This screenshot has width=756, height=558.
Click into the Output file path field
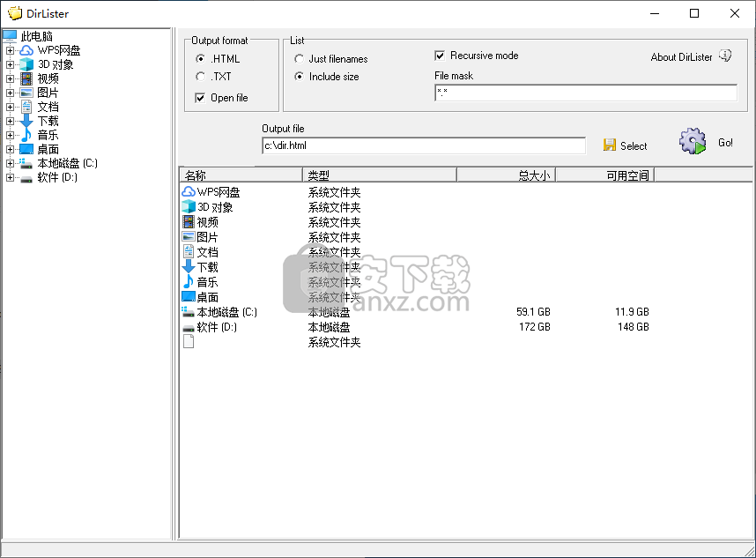pyautogui.click(x=424, y=145)
